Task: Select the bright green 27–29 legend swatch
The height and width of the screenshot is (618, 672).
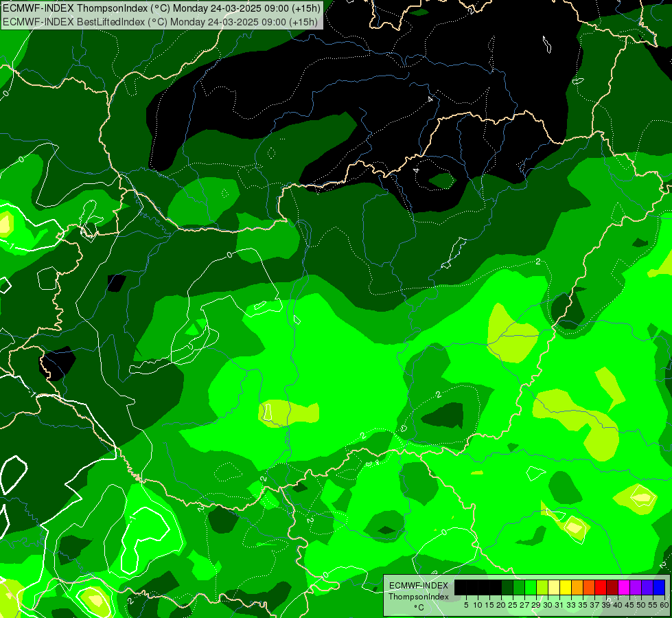Action: [531, 587]
